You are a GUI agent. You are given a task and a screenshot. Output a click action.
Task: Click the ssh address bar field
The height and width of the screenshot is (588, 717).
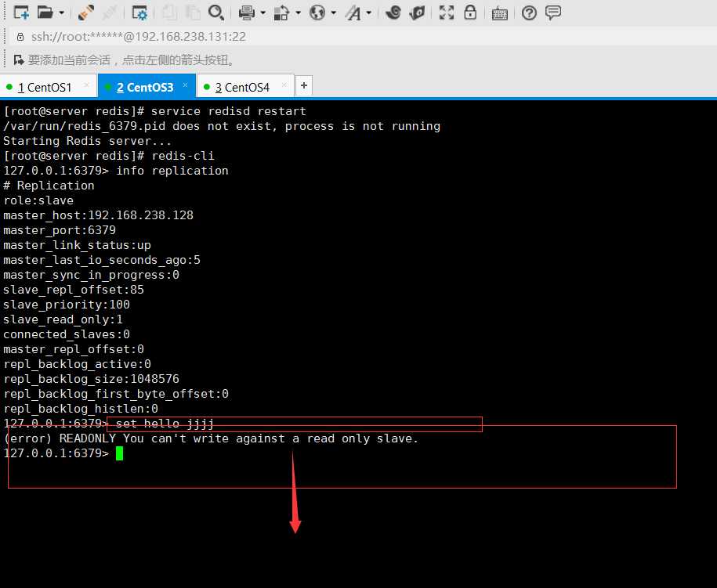tap(364, 37)
